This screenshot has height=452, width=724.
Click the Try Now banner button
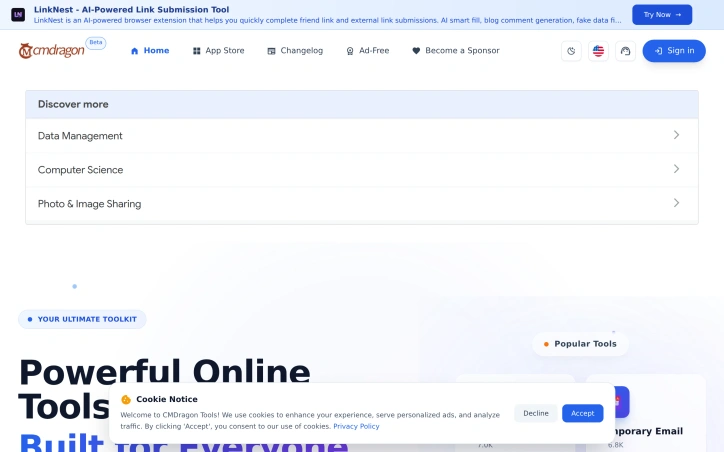pyautogui.click(x=662, y=15)
